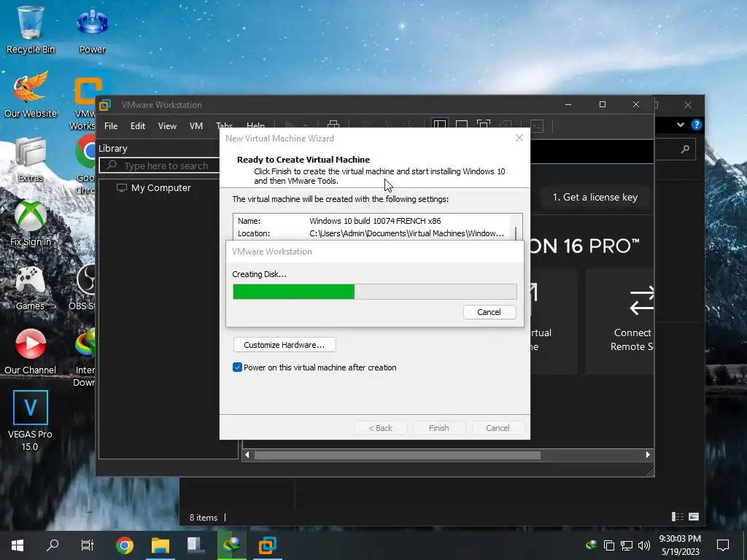Screen dimensions: 747x560
Task: Cancel the Creating Disk progress dialog
Action: (489, 312)
